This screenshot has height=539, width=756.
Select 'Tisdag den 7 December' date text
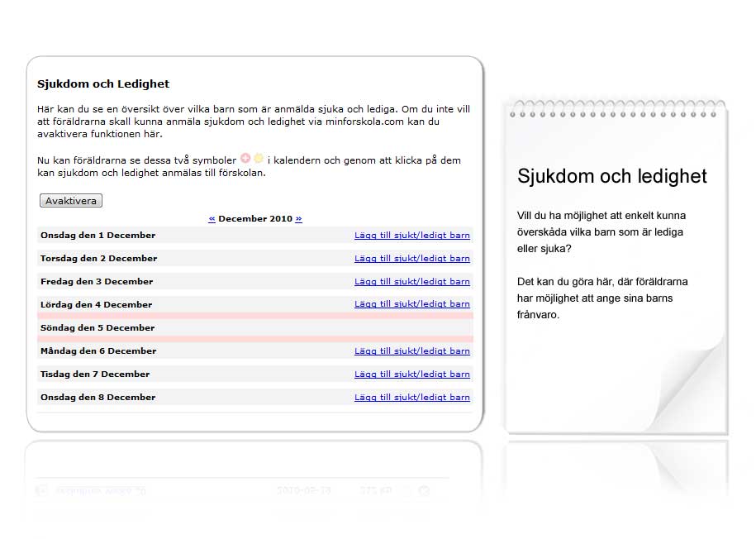click(x=95, y=374)
